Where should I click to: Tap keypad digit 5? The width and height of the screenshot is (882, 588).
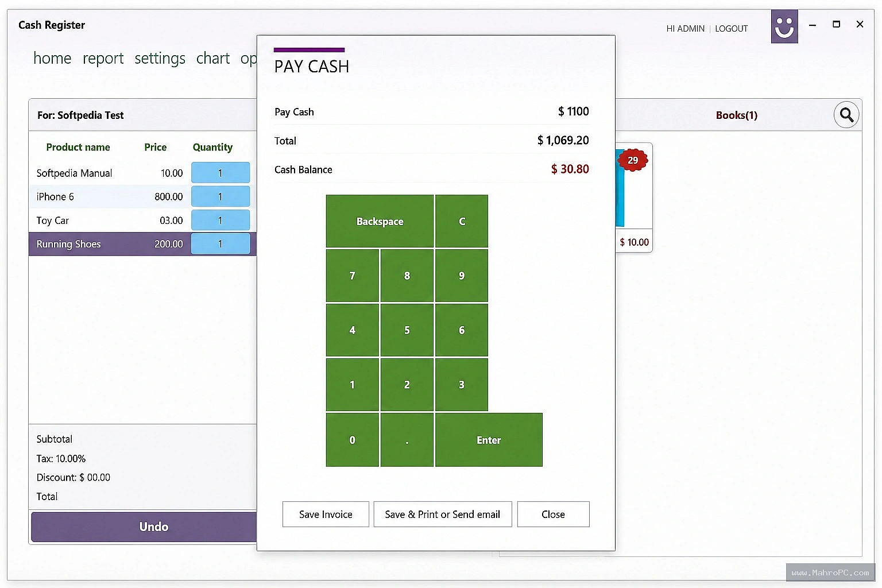coord(407,330)
